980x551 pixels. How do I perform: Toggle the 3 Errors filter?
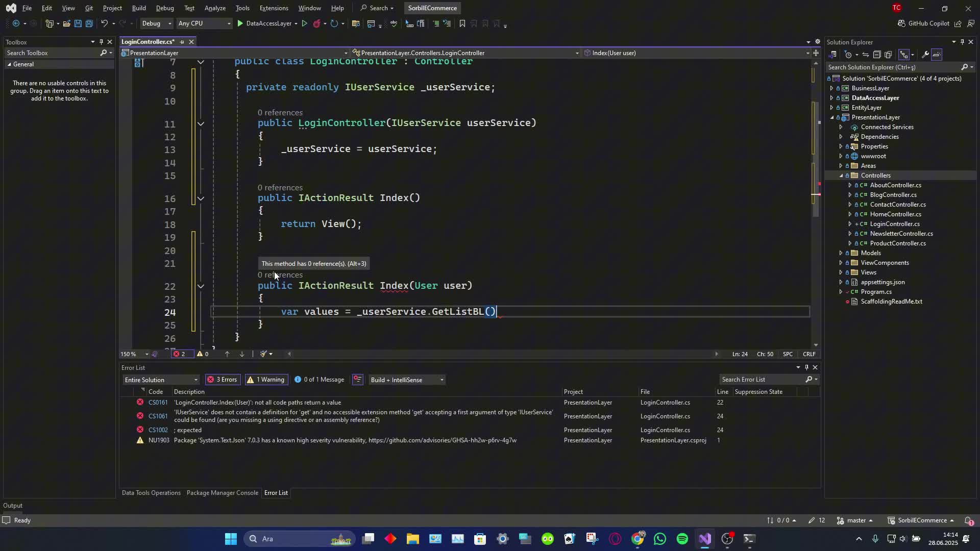pyautogui.click(x=222, y=380)
